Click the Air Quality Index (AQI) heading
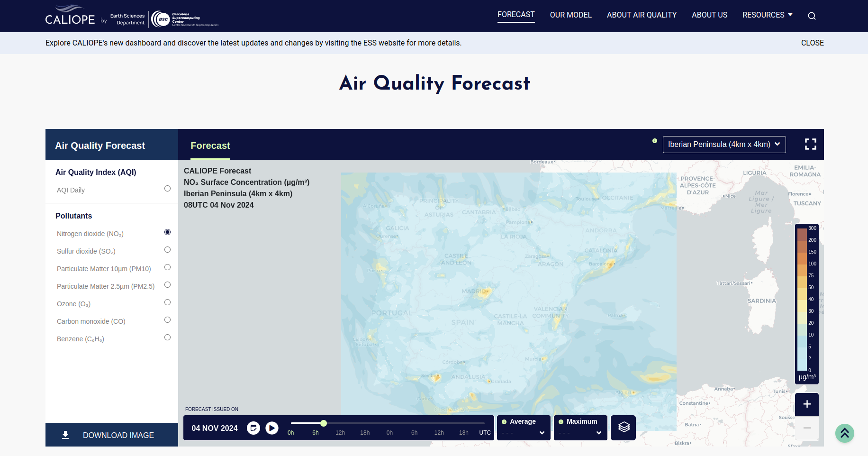Screen dimensions: 868x456 pos(96,172)
